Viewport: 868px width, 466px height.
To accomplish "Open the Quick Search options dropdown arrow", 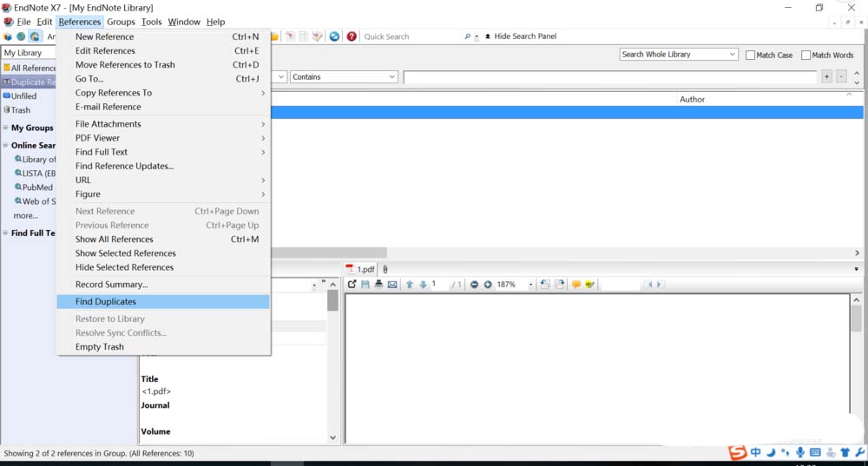I will (477, 36).
